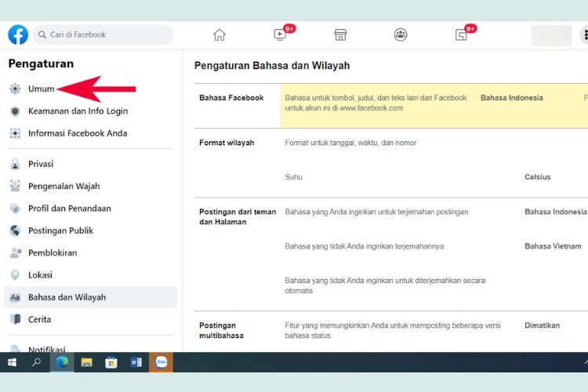The height and width of the screenshot is (392, 588).
Task: Open Pengenalan Wajah settings
Action: pyautogui.click(x=64, y=186)
